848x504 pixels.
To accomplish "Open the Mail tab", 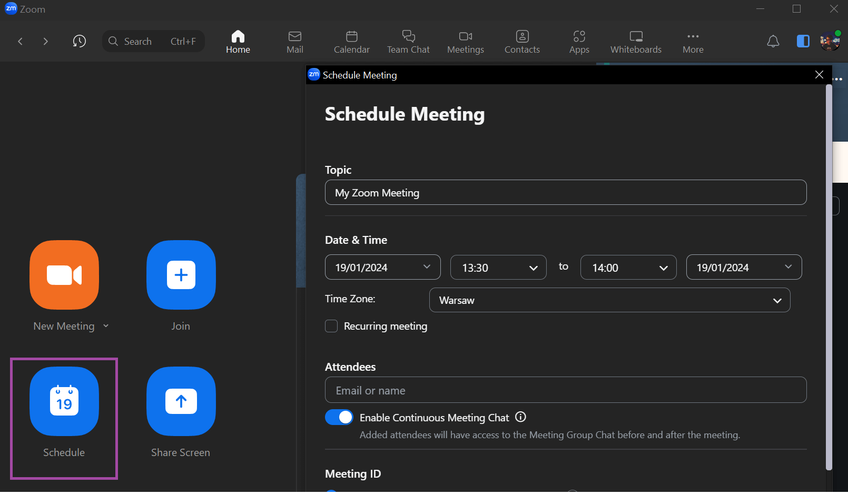I will (295, 42).
